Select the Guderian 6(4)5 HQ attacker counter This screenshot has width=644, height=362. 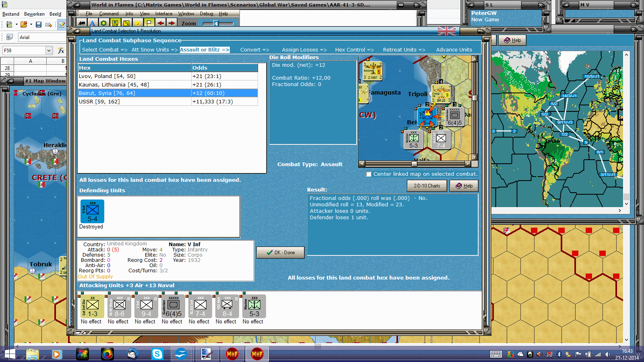tap(172, 306)
